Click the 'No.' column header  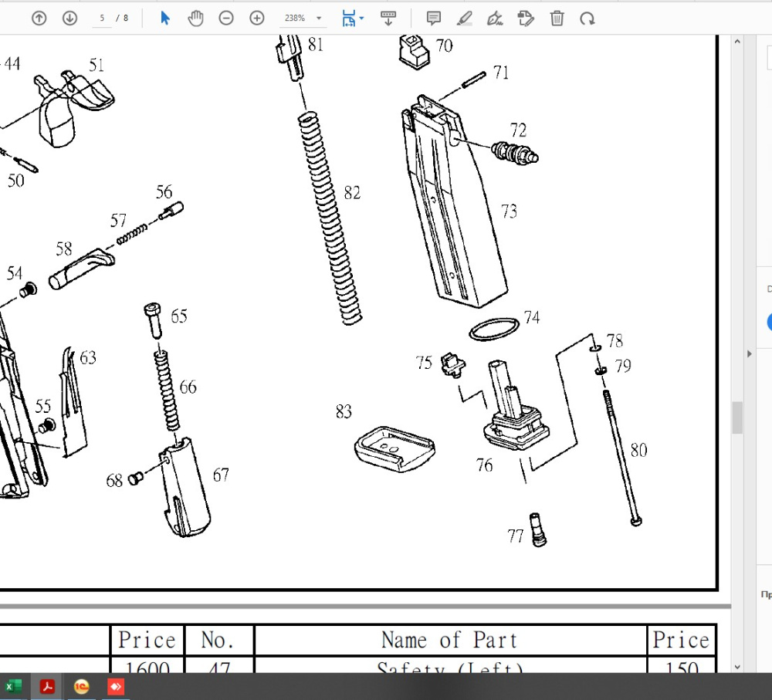(217, 640)
